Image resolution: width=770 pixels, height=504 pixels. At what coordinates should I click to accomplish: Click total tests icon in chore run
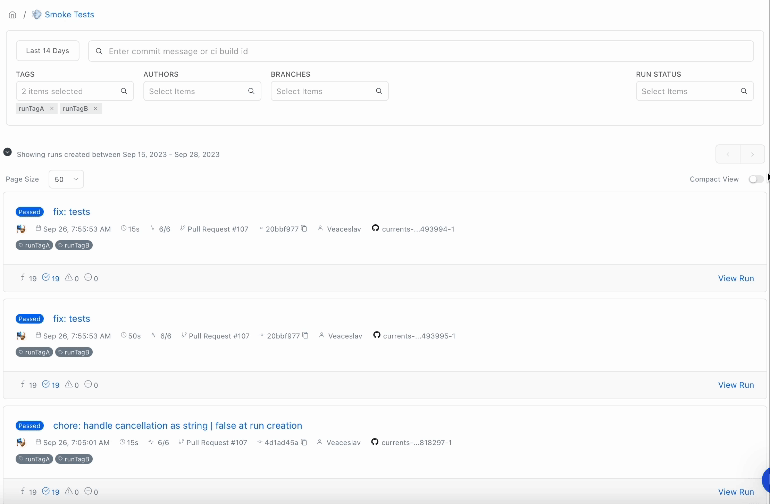[23, 491]
